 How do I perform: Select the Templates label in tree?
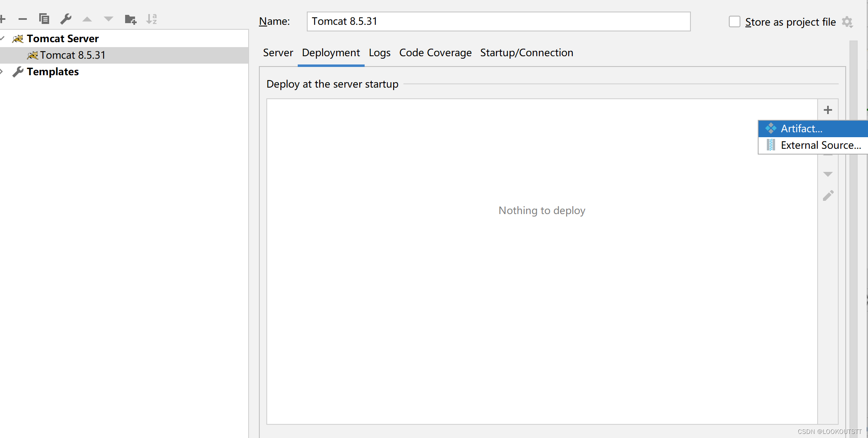pos(53,72)
